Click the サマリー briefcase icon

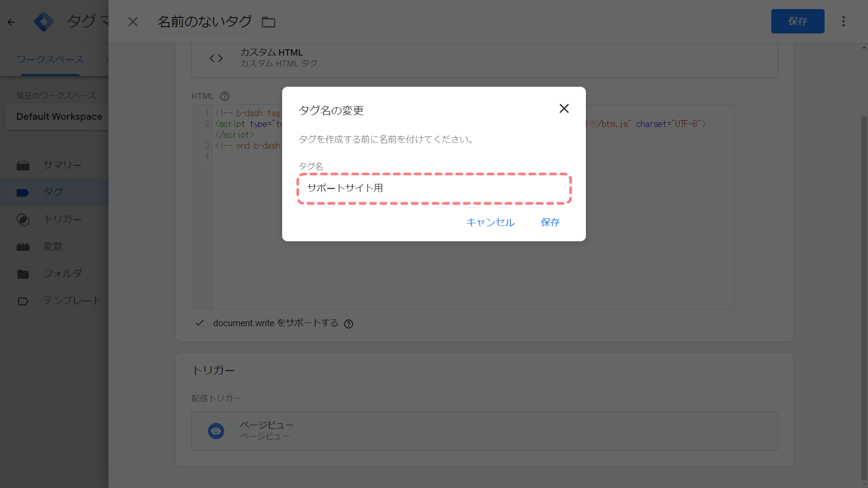point(23,165)
